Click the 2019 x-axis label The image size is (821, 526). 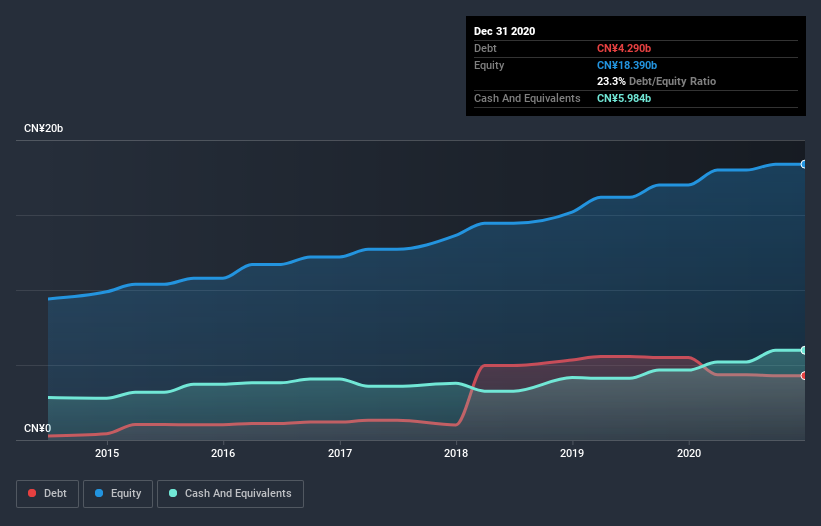(572, 453)
